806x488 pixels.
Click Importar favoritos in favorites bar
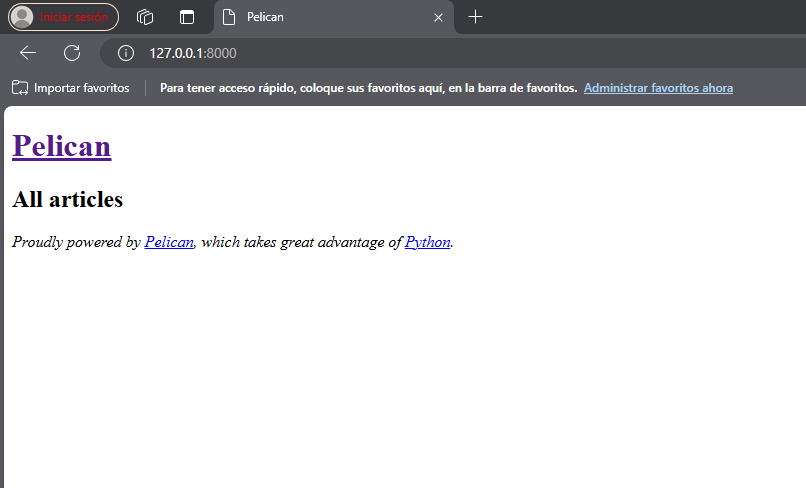click(71, 88)
